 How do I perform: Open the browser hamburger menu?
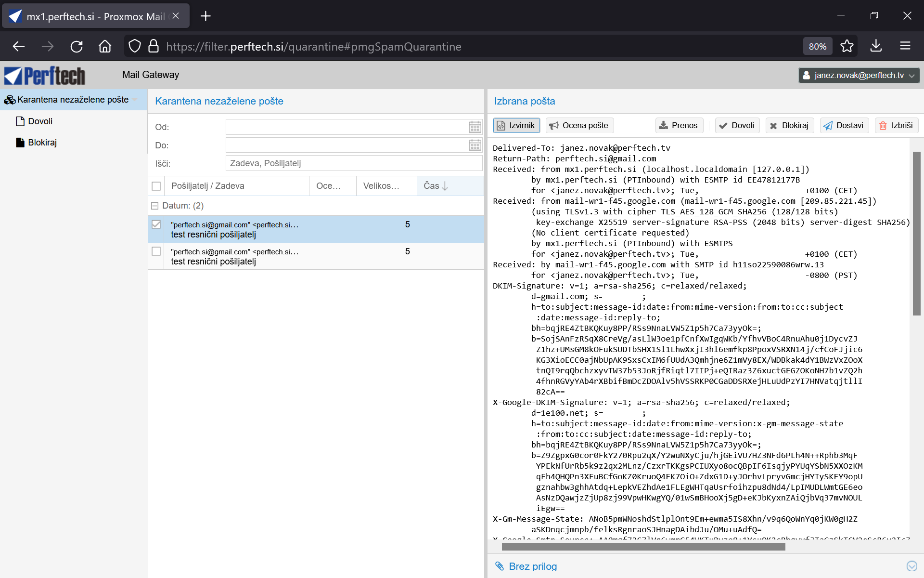pos(905,46)
